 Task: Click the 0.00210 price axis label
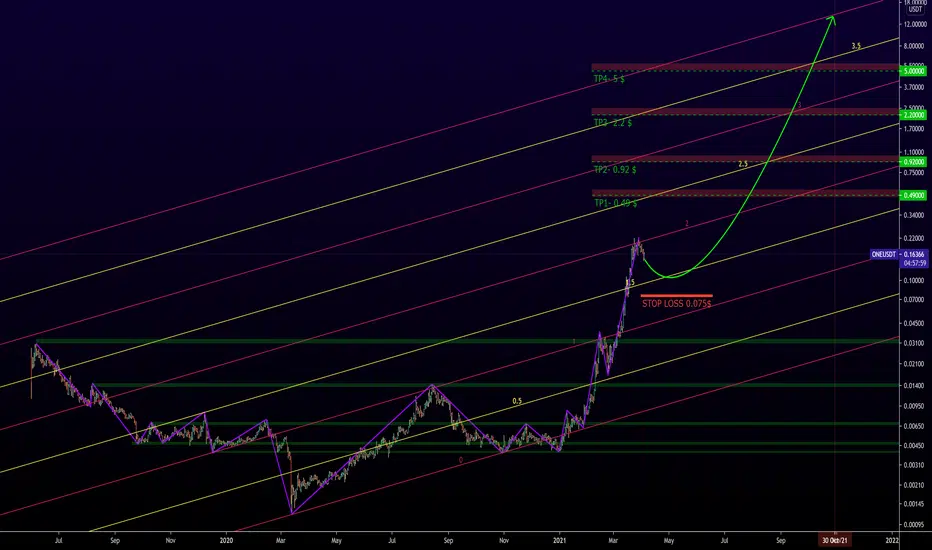tap(915, 485)
